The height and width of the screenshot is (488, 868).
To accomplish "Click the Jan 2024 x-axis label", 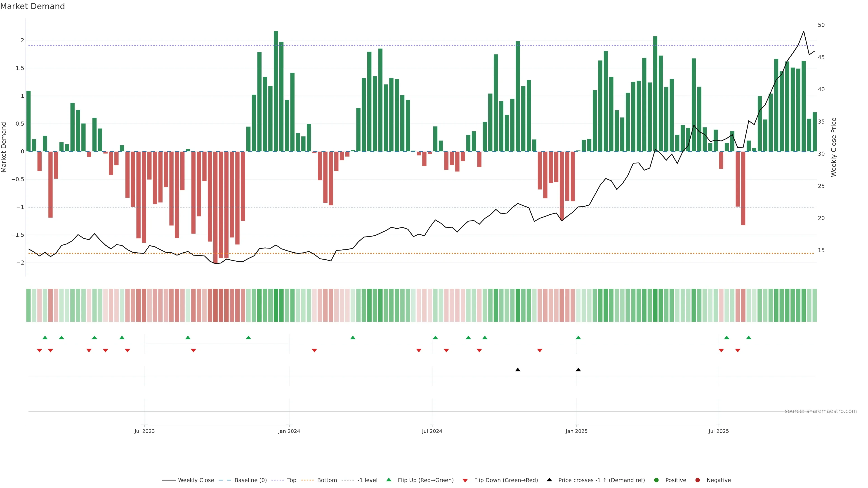I will coord(289,431).
